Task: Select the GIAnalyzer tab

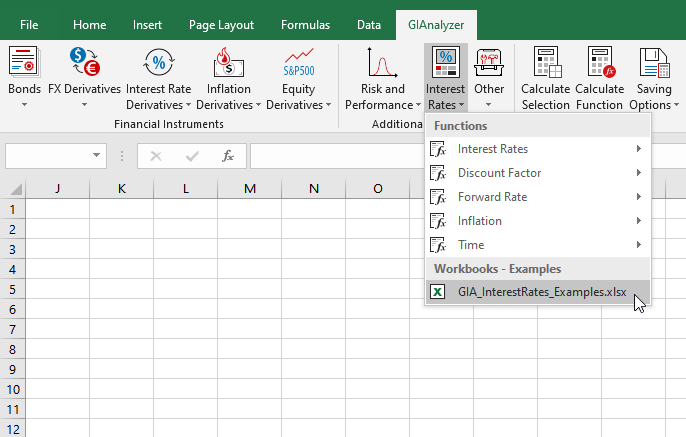Action: pyautogui.click(x=436, y=25)
